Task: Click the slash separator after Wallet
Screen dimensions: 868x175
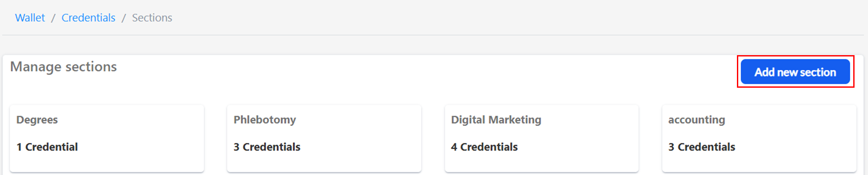Action: coord(53,18)
